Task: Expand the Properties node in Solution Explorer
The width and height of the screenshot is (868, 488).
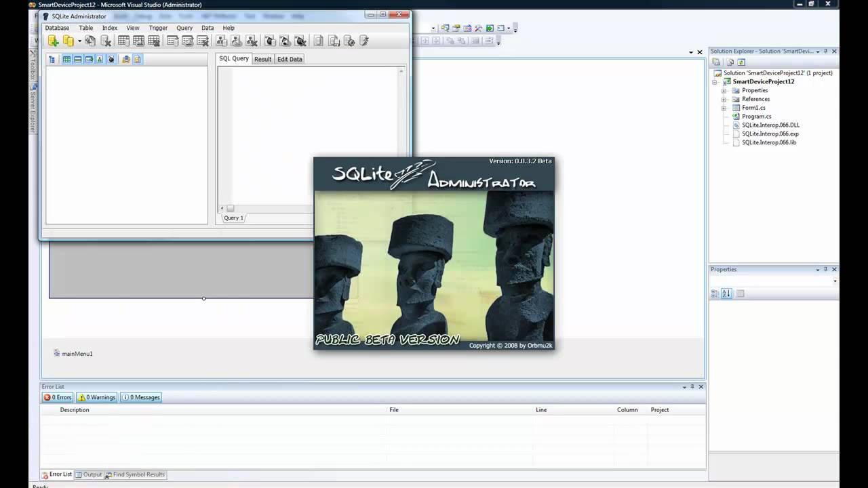Action: (724, 91)
